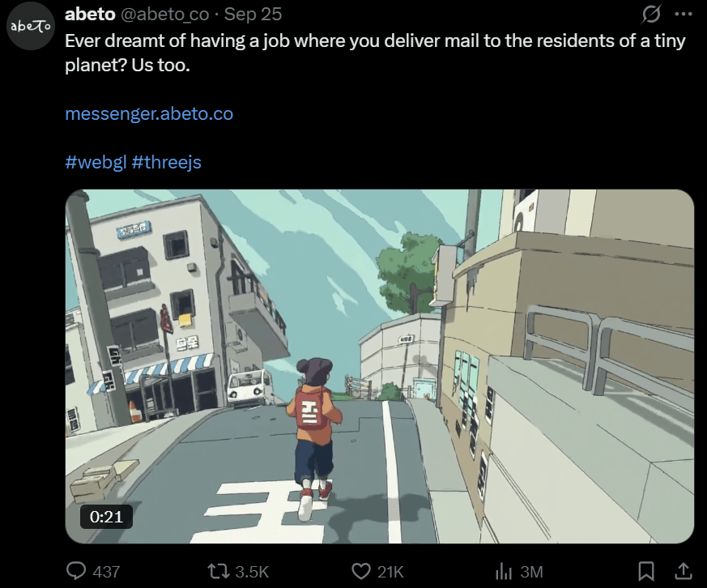Bookmark this post

pyautogui.click(x=646, y=571)
